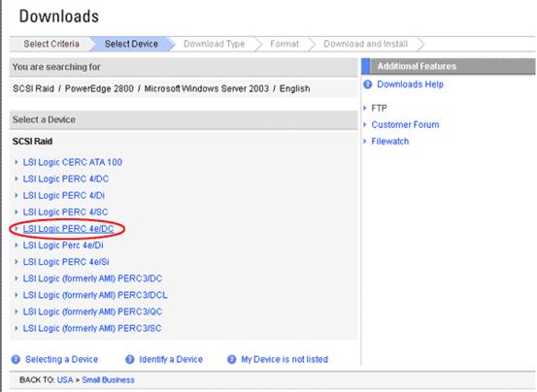Go back to USA breadcrumb link

(x=65, y=380)
